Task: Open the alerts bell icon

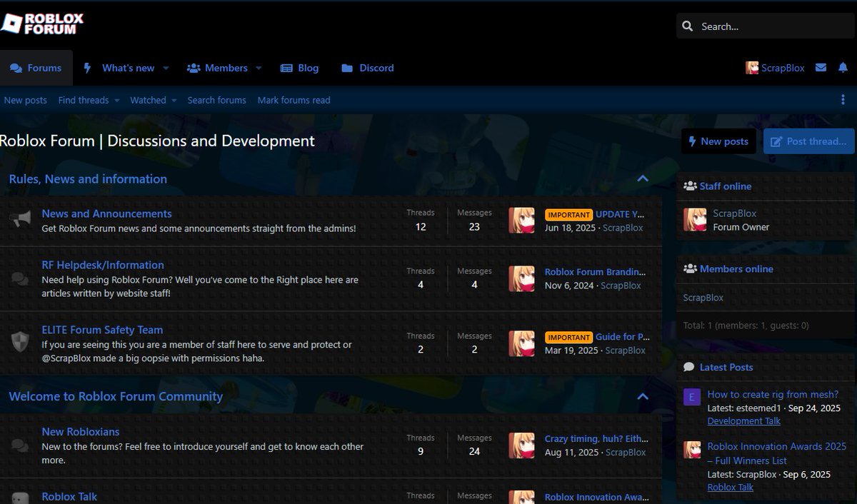Action: tap(843, 68)
